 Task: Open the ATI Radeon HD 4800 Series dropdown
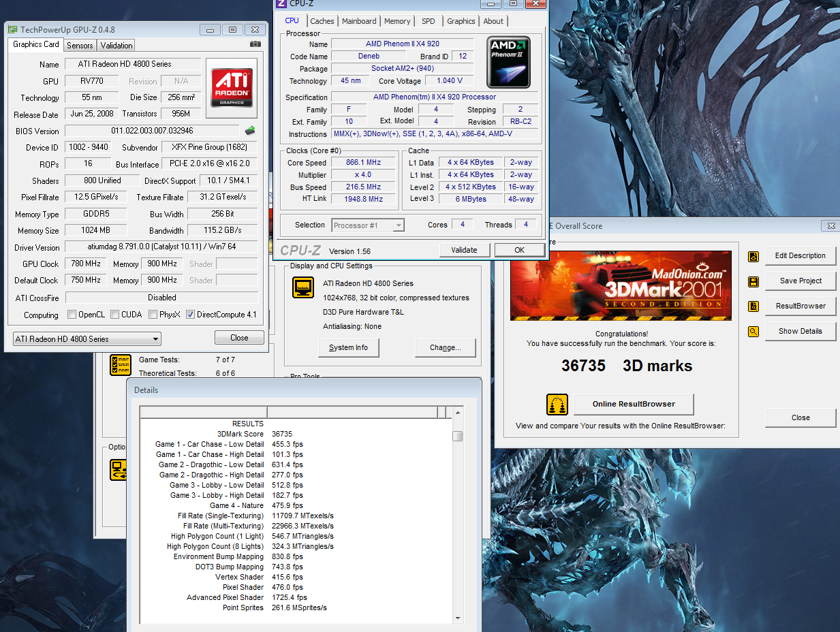87,338
